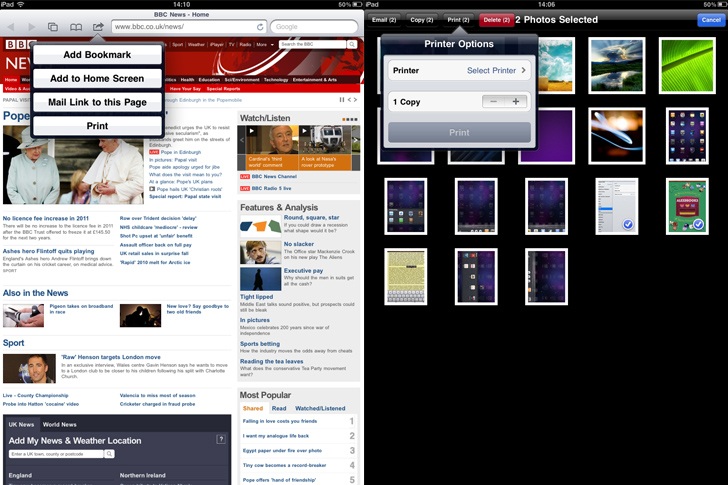Click the Safari URL address field
Screen dimensions: 728x485
189,27
